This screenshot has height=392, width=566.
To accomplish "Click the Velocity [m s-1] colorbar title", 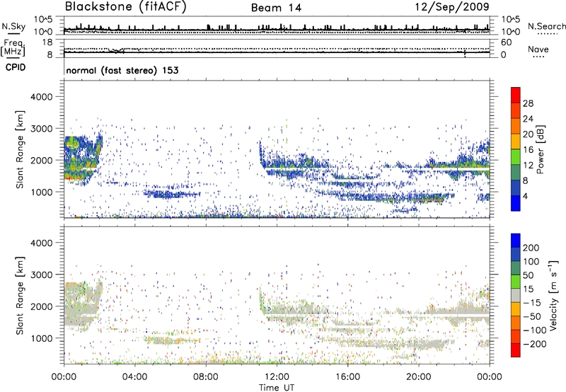I will [x=553, y=295].
